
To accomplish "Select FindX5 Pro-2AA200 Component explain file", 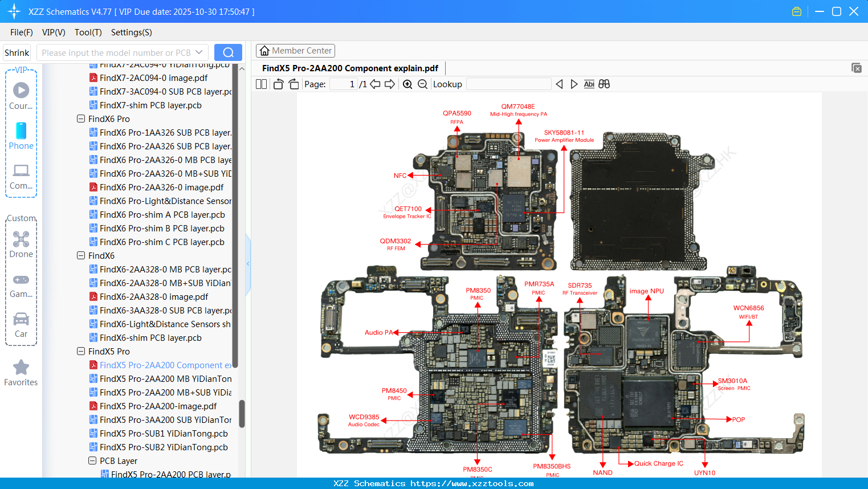I will point(160,365).
